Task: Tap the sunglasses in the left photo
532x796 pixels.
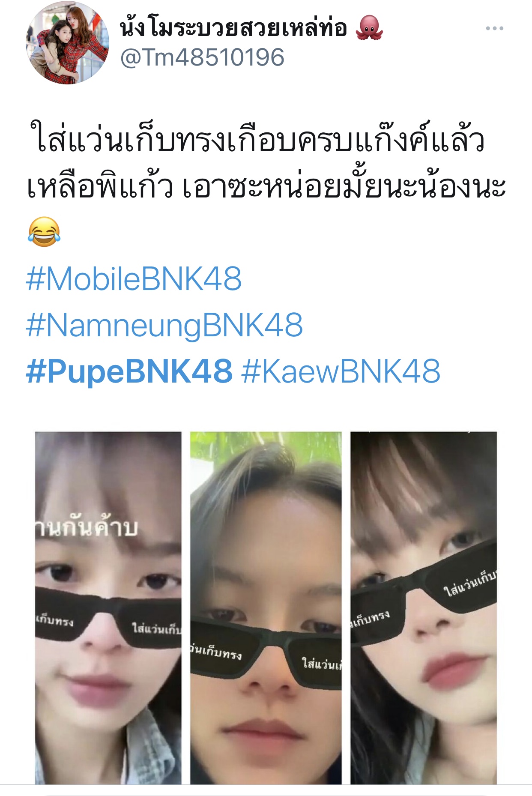Action: click(x=108, y=616)
